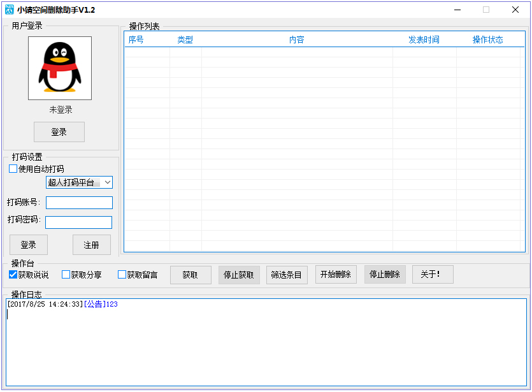The image size is (532, 392).
Task: Click the app icon in the title bar
Action: pyautogui.click(x=9, y=10)
